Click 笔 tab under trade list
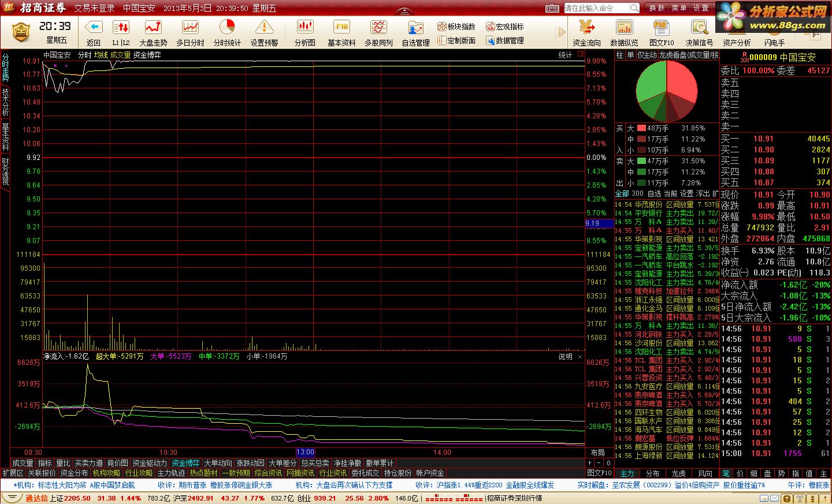The image size is (832, 504). pos(726,473)
